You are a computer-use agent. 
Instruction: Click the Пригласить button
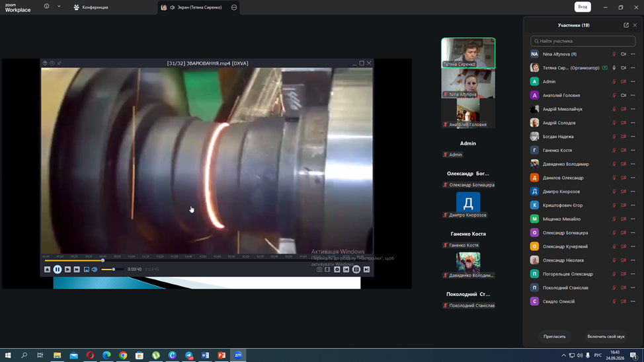tap(555, 336)
